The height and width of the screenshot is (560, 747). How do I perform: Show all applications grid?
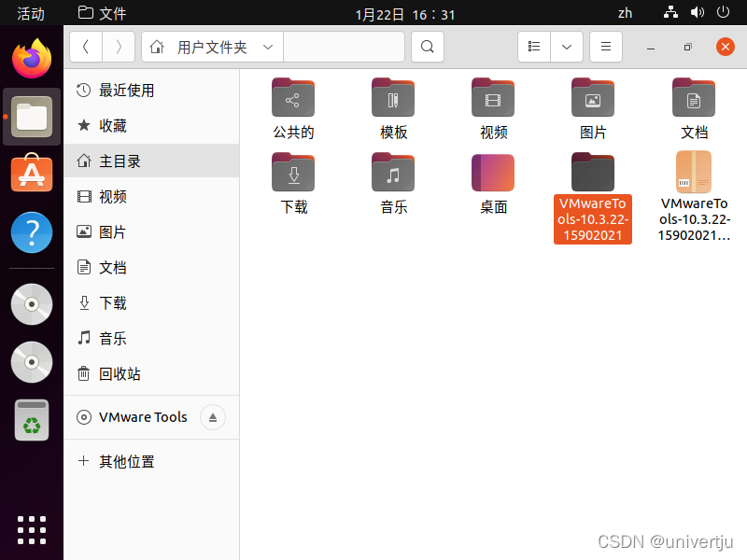[x=32, y=530]
